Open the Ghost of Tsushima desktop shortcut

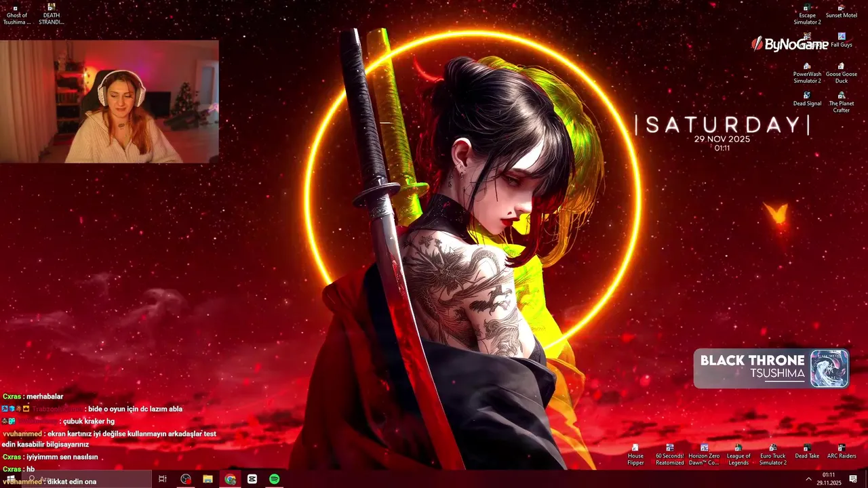16,15
